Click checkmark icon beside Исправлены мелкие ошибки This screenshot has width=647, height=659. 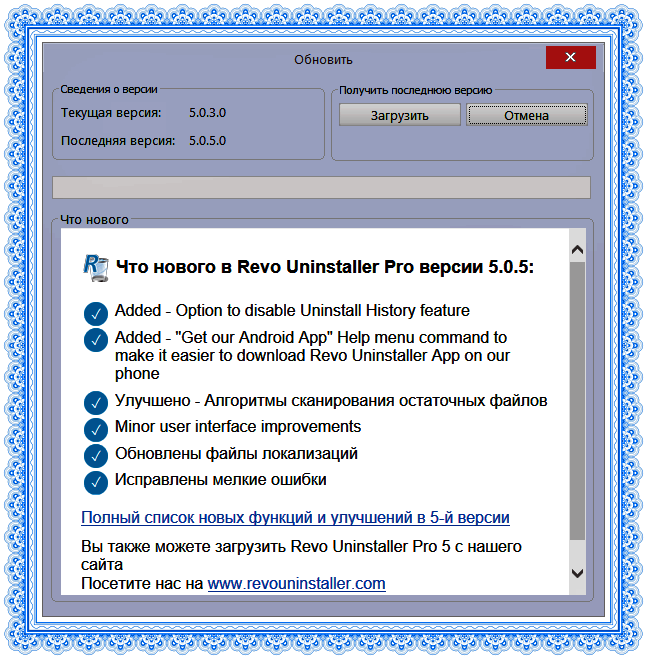[96, 482]
